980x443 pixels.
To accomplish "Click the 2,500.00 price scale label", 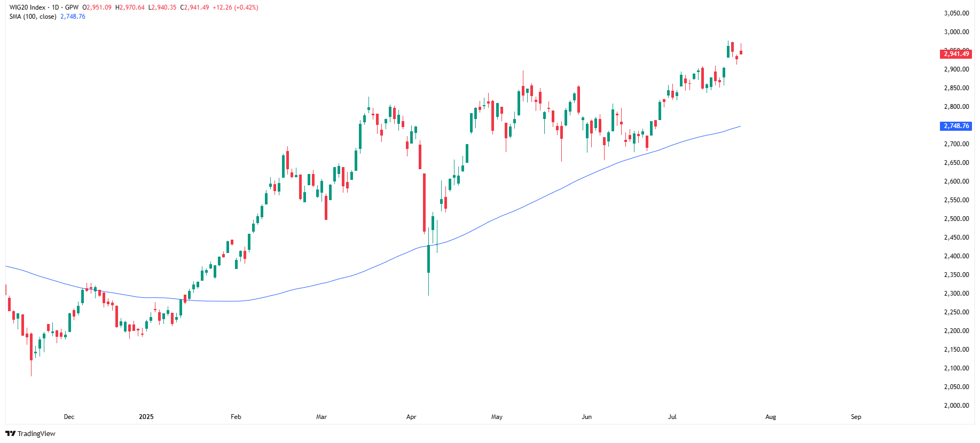I will coord(956,219).
